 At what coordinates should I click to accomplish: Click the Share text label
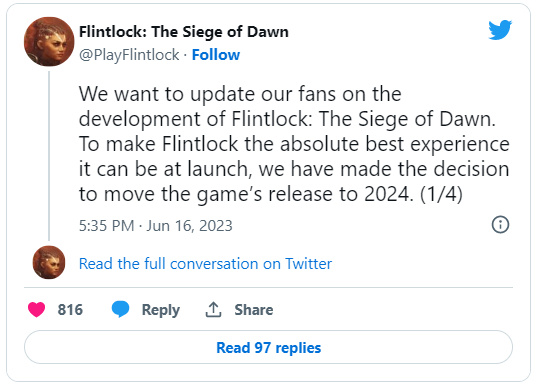(254, 309)
